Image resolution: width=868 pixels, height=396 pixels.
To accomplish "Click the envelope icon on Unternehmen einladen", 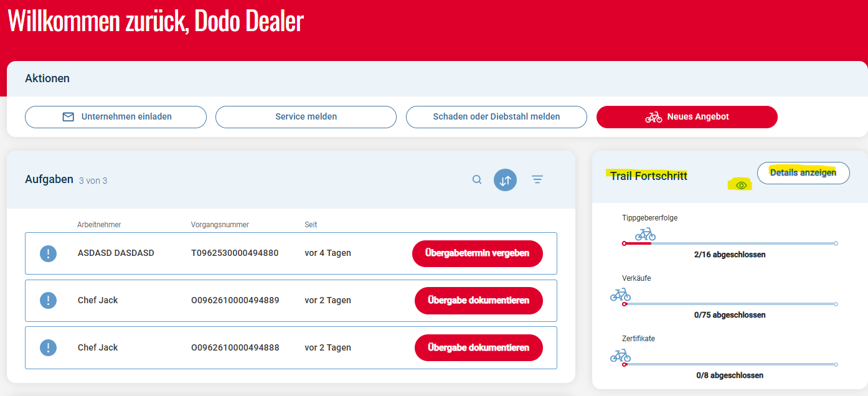I will [x=68, y=116].
